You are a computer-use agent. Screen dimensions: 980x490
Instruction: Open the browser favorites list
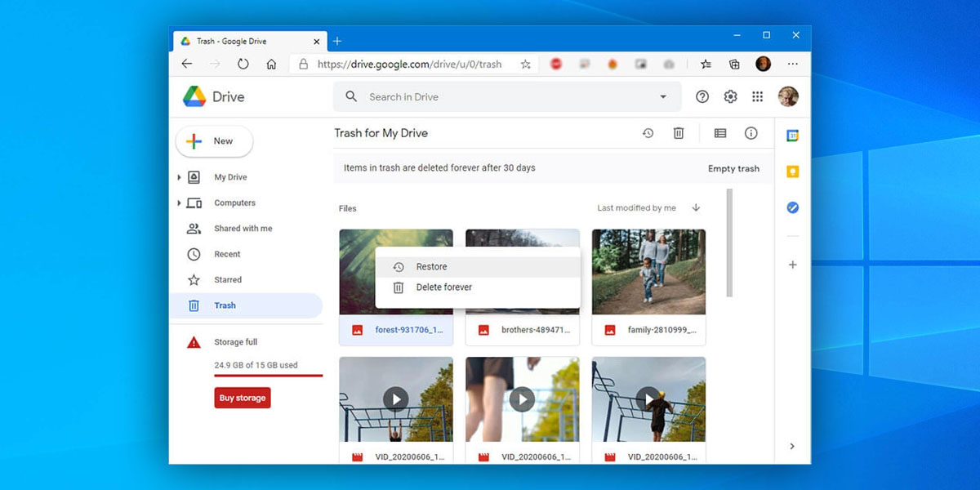click(x=706, y=64)
